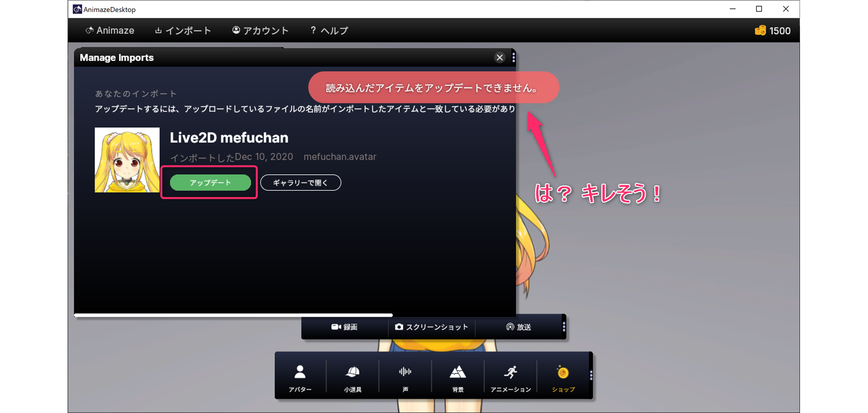Image resolution: width=868 pixels, height=413 pixels.
Task: Open the インポート (Import) menu
Action: click(183, 30)
